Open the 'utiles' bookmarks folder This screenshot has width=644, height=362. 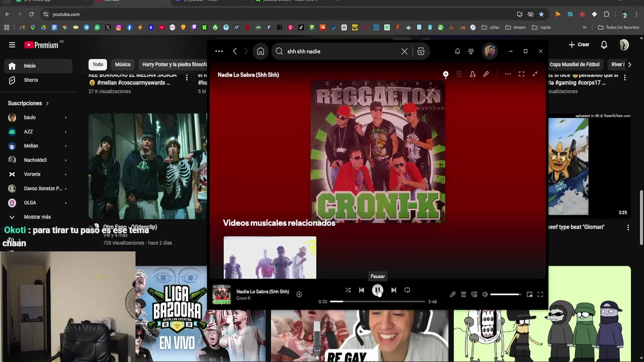click(x=491, y=27)
